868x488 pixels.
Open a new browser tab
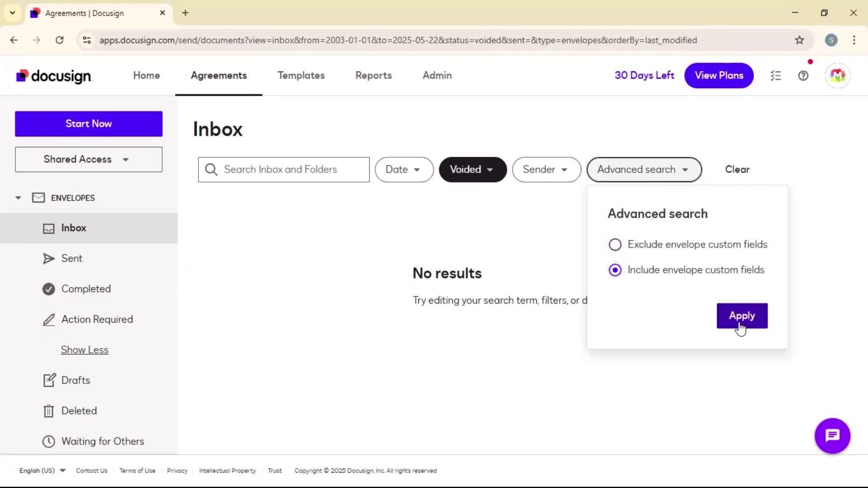coord(185,13)
